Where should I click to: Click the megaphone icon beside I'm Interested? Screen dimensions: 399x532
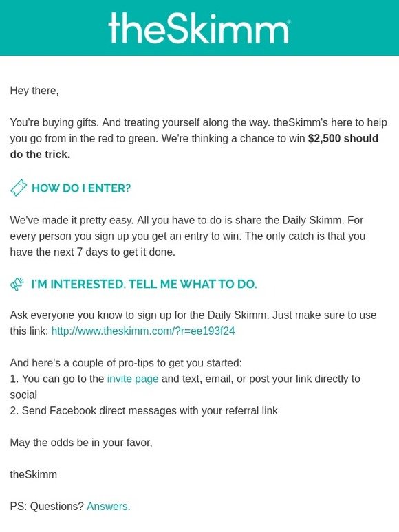click(x=17, y=284)
